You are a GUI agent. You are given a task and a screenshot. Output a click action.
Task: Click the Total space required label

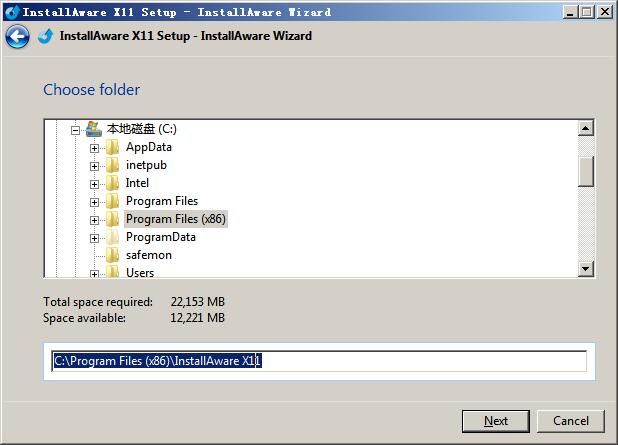coord(98,302)
